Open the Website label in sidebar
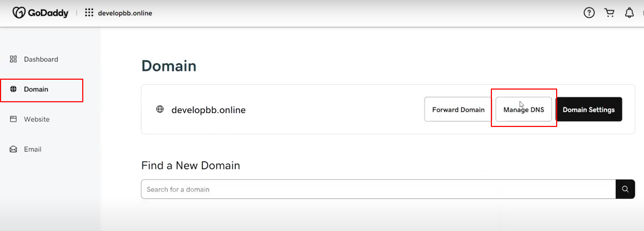This screenshot has width=644, height=231. (x=37, y=119)
